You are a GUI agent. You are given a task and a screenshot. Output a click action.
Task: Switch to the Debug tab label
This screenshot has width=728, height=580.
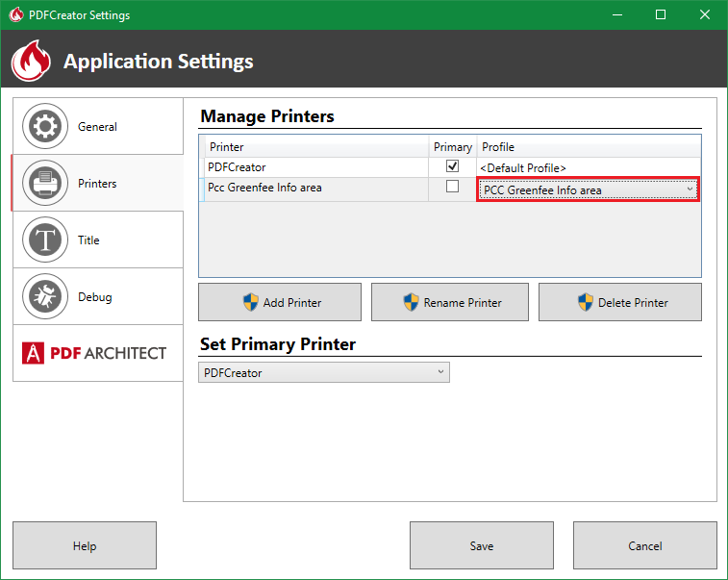[x=94, y=296]
